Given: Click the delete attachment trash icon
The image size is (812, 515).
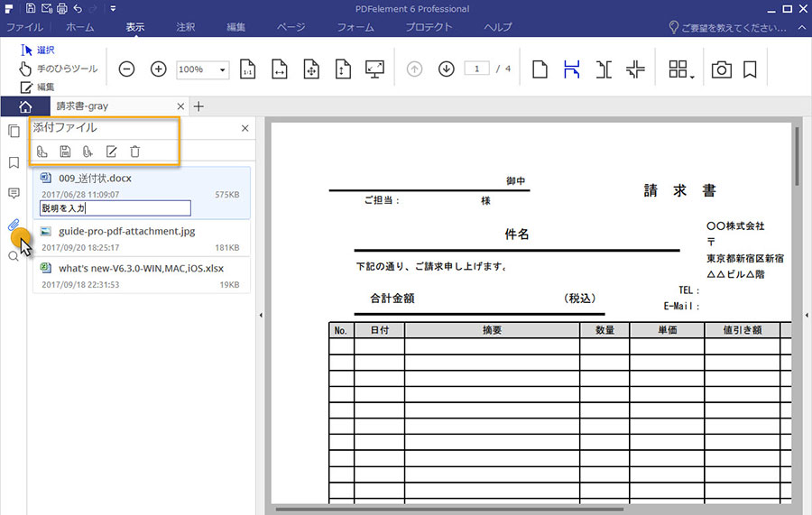Looking at the screenshot, I should [x=134, y=152].
